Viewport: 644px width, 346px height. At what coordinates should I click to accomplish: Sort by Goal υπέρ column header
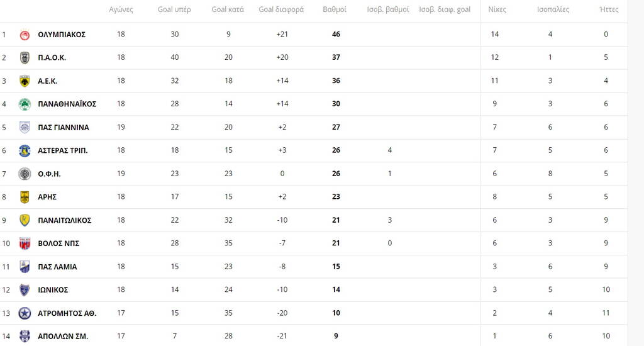click(174, 10)
